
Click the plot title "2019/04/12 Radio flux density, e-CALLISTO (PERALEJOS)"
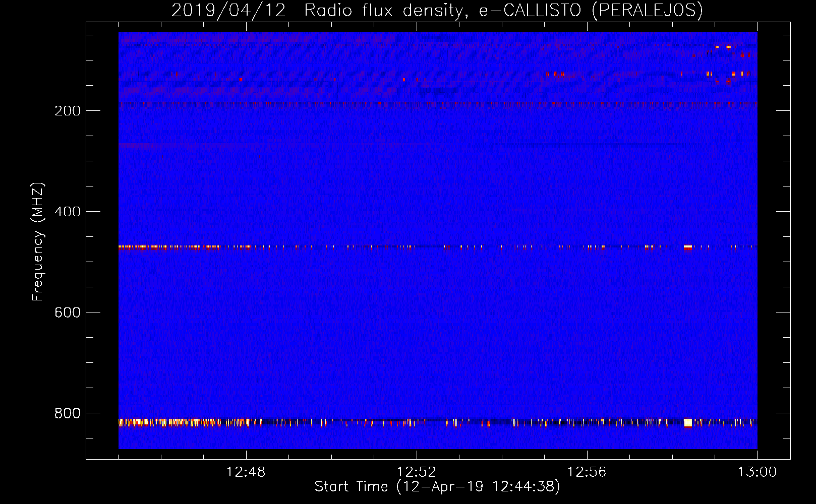(437, 10)
